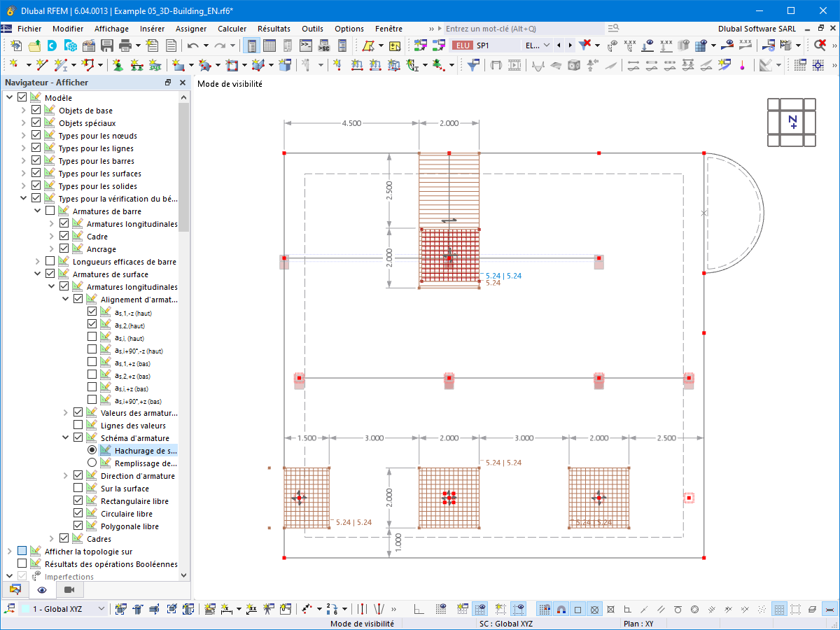The image size is (840, 630).
Task: Uncheck as,2,(haut) checkbox
Action: click(x=92, y=325)
